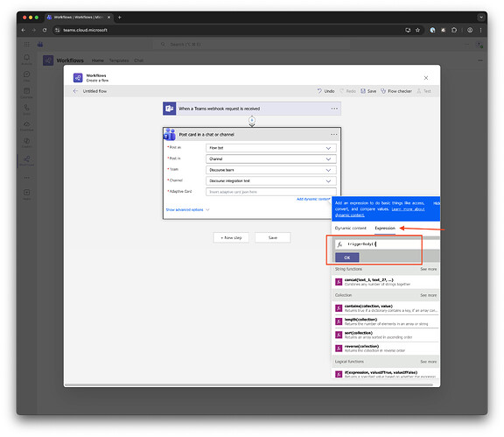Screen dimensions: 504x437
Task: Open the browser extensions puzzle icon
Action: tap(454, 30)
